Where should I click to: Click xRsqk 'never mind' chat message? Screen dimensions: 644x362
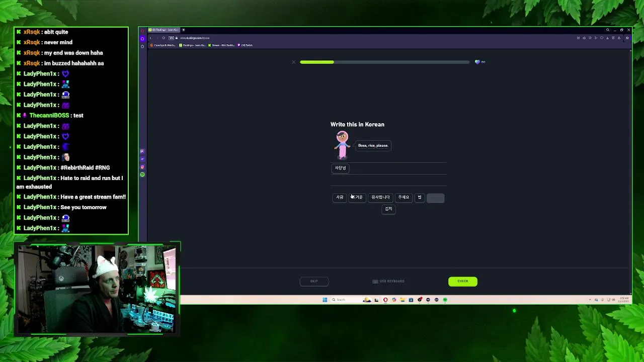coord(44,42)
